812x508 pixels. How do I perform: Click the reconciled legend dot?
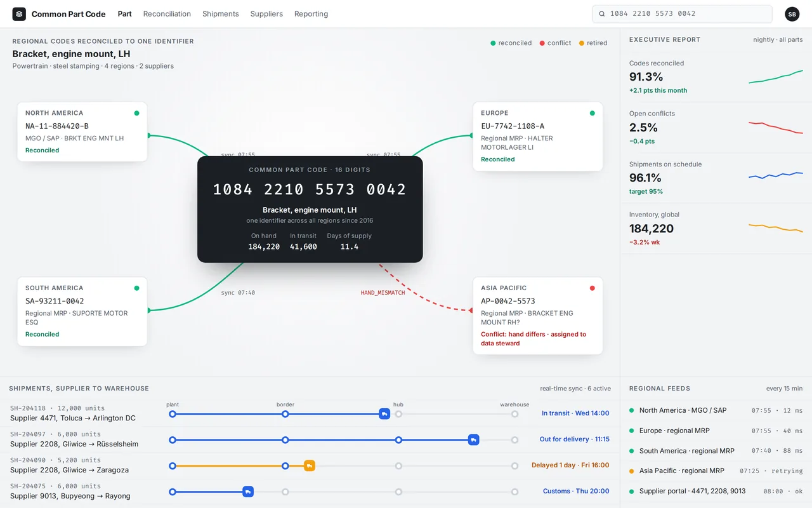point(493,43)
